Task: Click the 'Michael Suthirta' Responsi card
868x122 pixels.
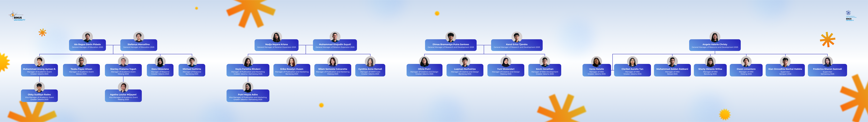Action: (x=192, y=70)
